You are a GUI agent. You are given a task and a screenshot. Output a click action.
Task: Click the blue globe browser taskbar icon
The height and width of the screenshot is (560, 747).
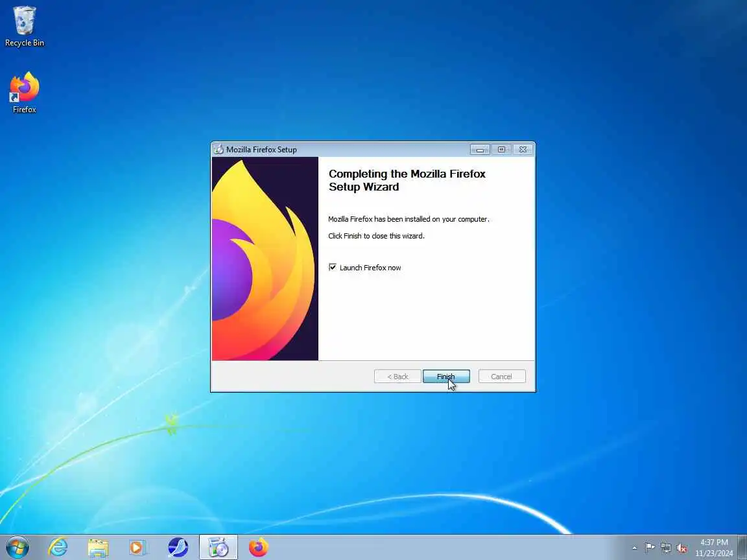pyautogui.click(x=178, y=548)
